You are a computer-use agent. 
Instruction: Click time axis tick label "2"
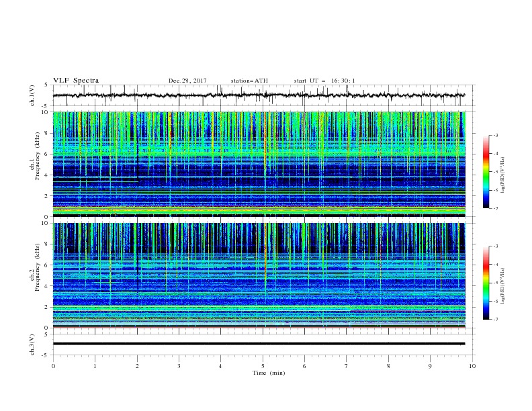pos(137,366)
